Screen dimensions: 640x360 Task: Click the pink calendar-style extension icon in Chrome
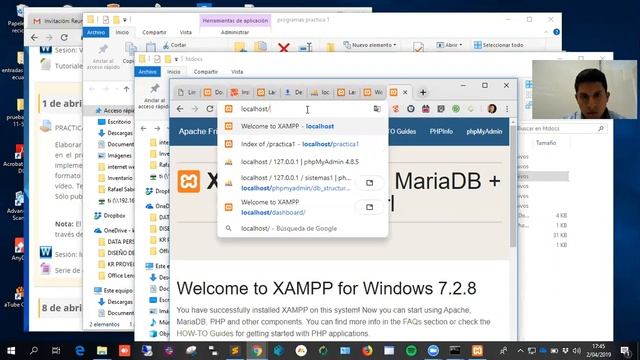[426, 109]
